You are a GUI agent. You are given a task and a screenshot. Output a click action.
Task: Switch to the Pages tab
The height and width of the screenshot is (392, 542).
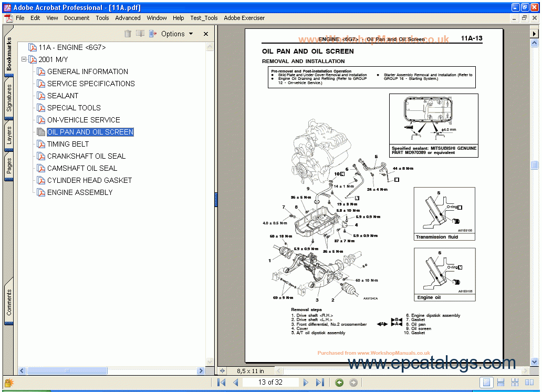point(8,167)
